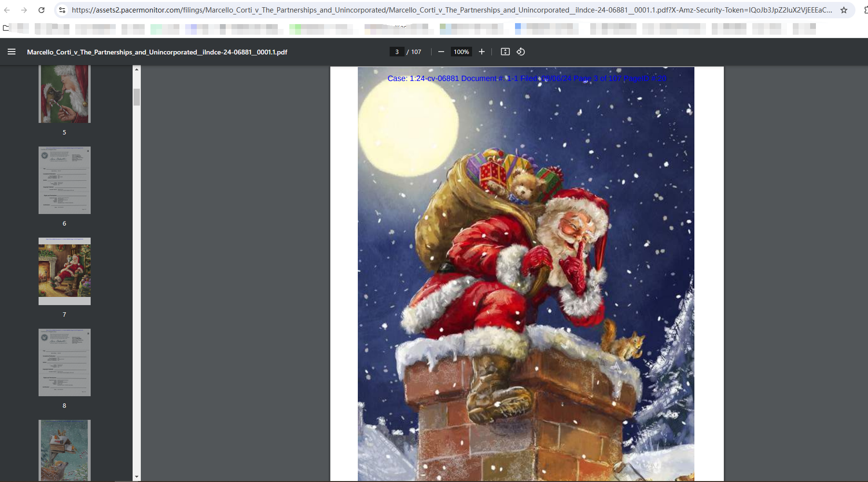Click the fit to page icon
The image size is (868, 482).
(x=505, y=52)
